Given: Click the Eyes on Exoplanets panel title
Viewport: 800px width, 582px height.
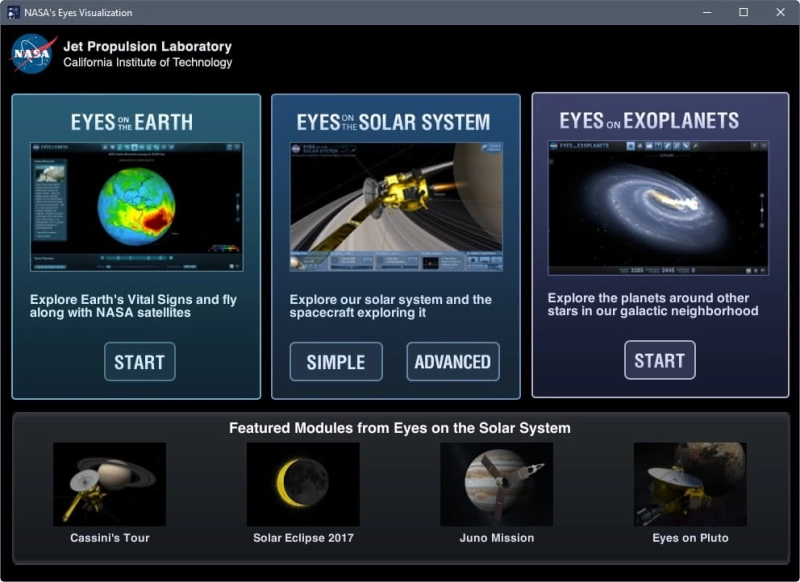Looking at the screenshot, I should coord(649,121).
